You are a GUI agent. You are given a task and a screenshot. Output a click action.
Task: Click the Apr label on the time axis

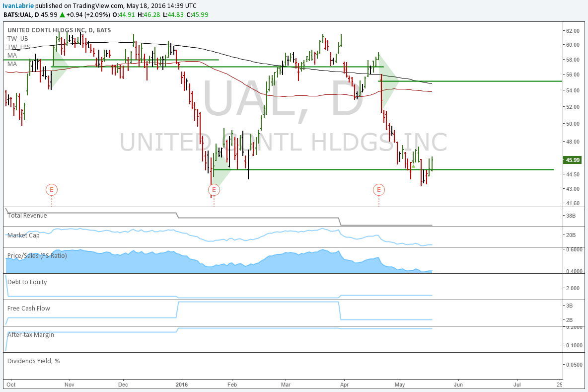coord(344,385)
